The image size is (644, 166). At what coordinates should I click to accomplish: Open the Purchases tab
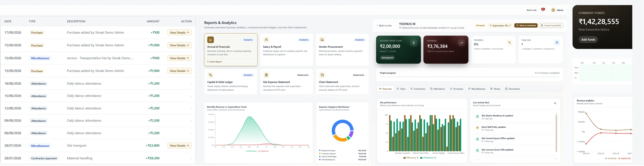456,89
